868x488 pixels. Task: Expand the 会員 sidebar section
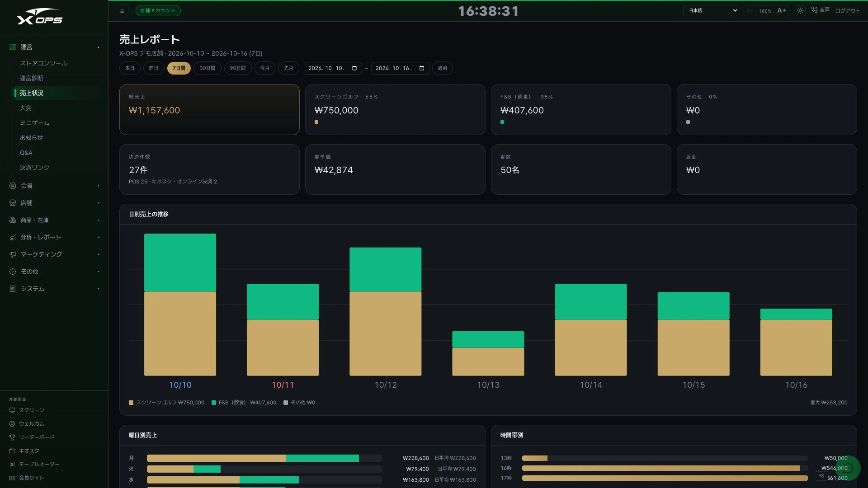[x=54, y=186]
